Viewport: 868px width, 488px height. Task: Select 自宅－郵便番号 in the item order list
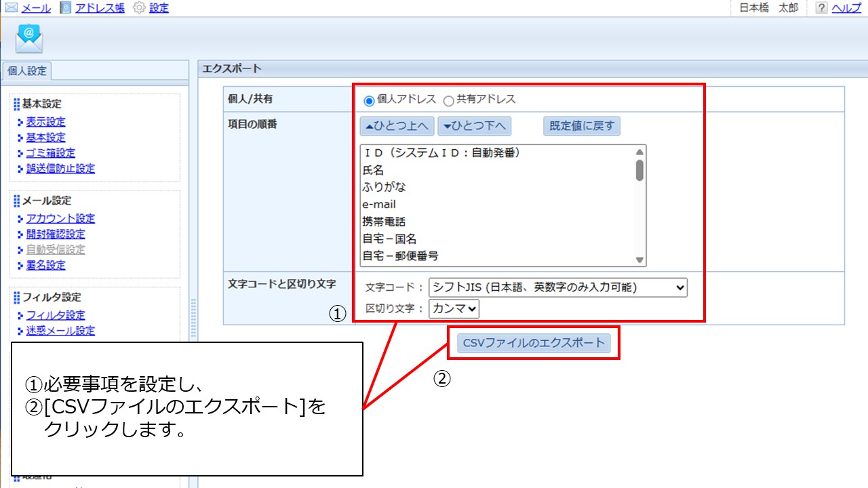497,256
